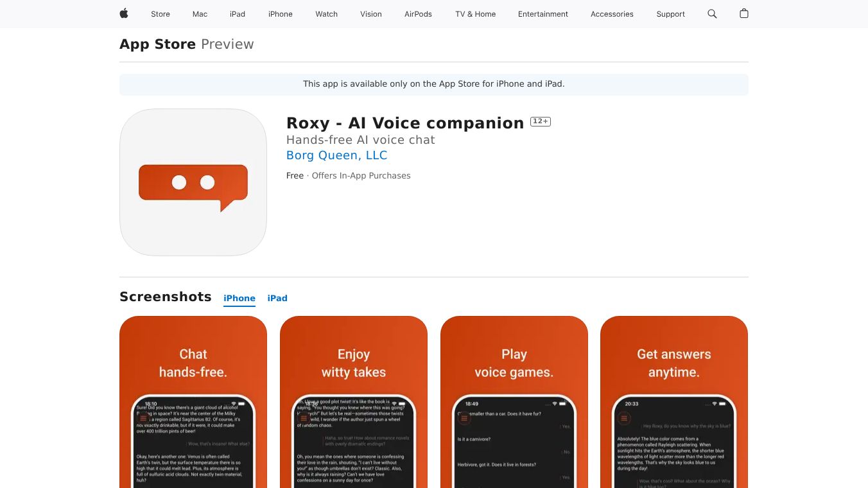Click the iPhone and iPad availability notice
868x488 pixels.
[434, 84]
